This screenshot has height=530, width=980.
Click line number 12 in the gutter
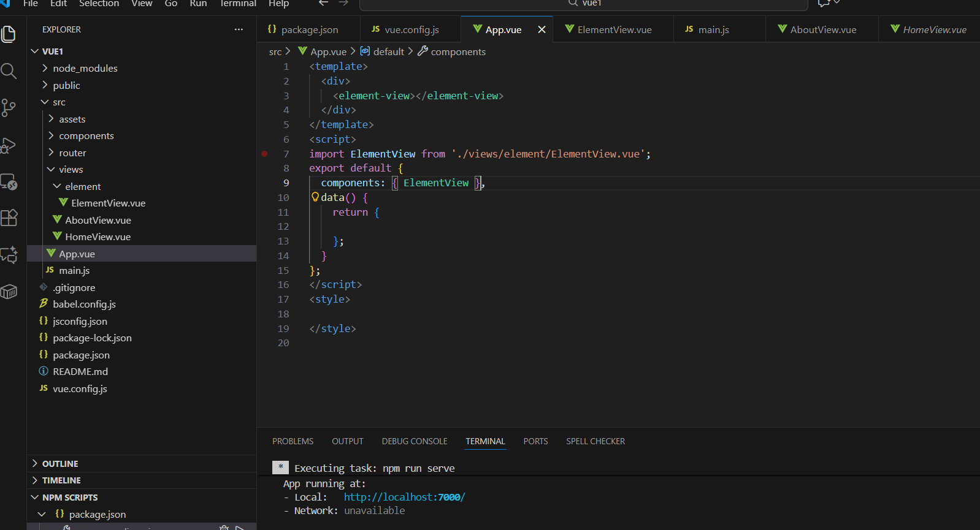(283, 226)
